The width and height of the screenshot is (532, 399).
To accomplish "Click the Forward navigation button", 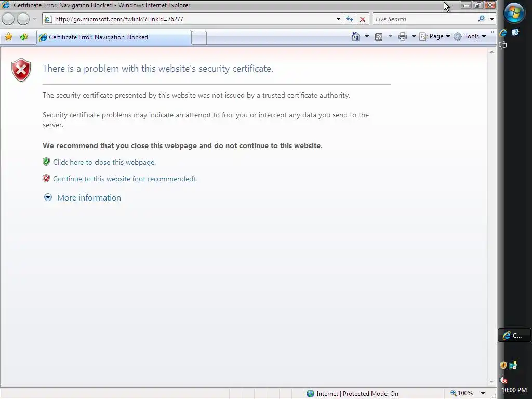I will (x=23, y=19).
